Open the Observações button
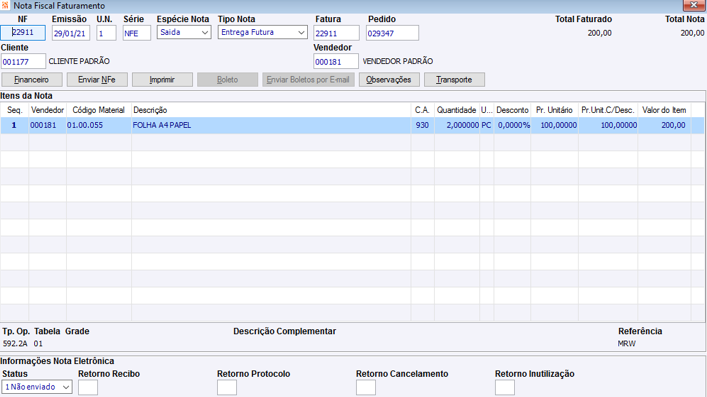 [389, 80]
